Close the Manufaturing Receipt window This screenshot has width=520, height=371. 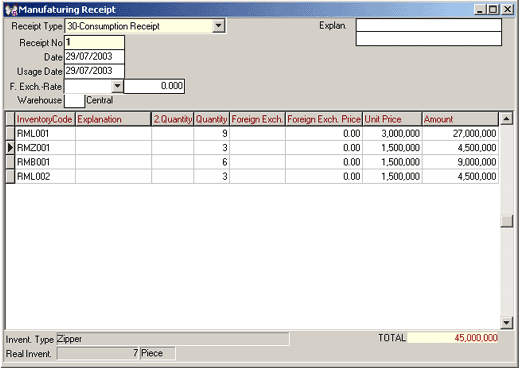coord(507,9)
